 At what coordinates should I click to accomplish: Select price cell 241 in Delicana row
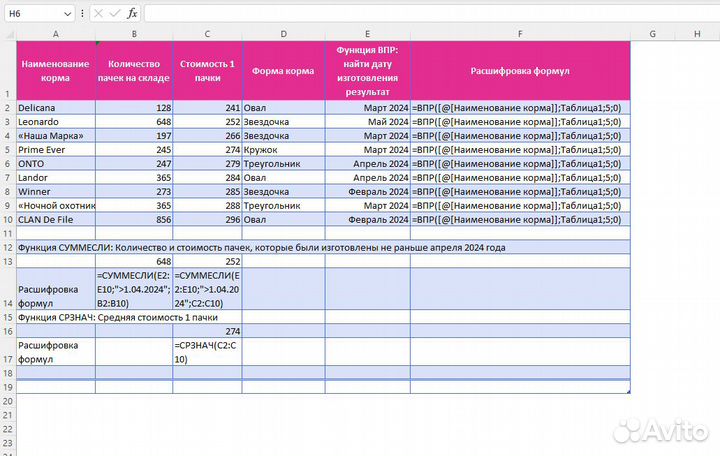coord(207,108)
